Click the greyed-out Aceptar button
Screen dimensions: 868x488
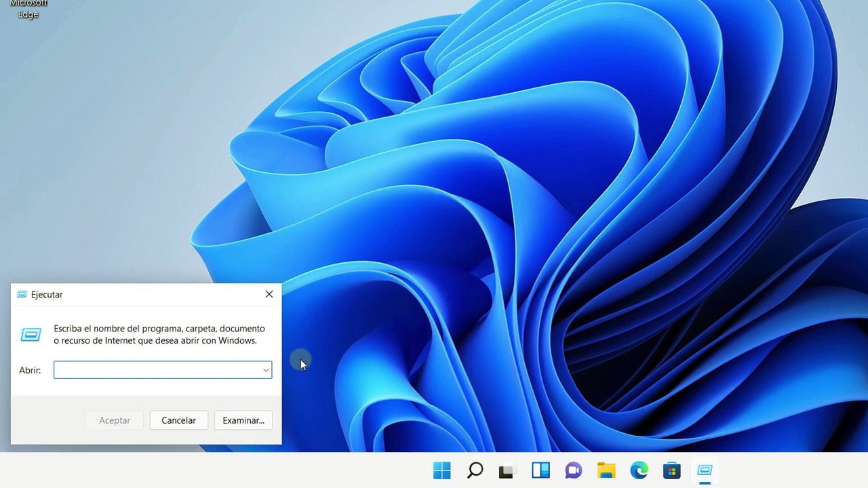tap(115, 420)
